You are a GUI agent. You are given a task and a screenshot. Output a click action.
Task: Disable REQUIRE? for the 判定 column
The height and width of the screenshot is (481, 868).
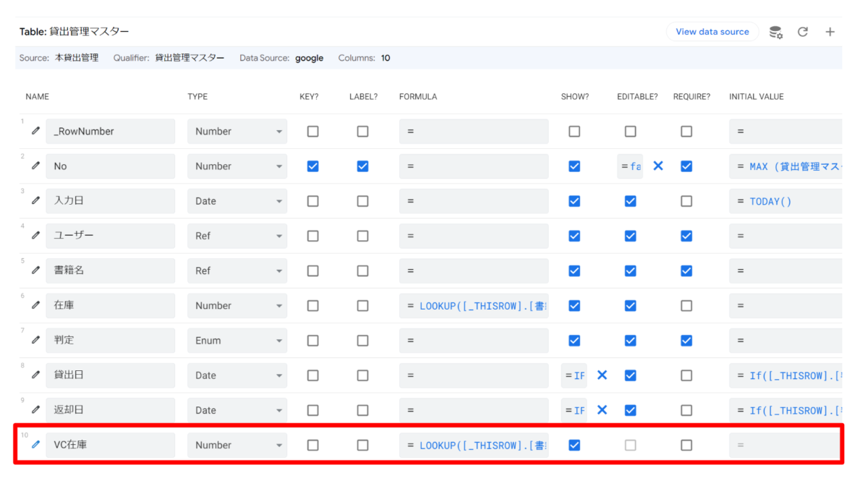[x=686, y=340]
